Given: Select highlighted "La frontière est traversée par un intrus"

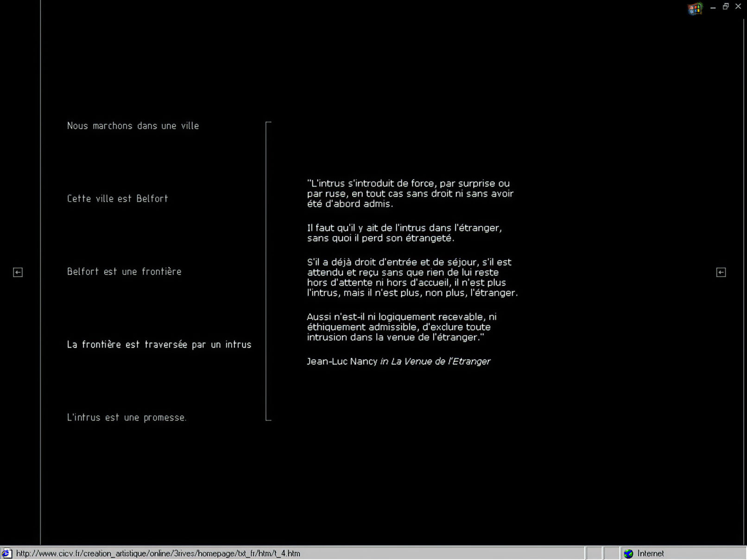Looking at the screenshot, I should coord(159,345).
